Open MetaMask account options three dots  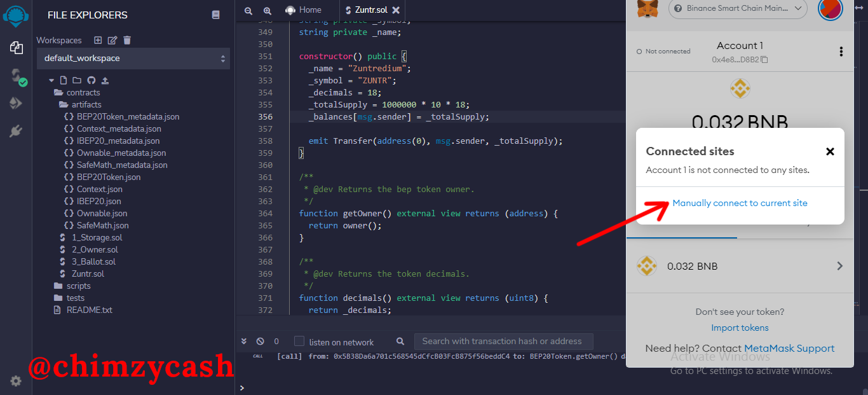(x=841, y=52)
